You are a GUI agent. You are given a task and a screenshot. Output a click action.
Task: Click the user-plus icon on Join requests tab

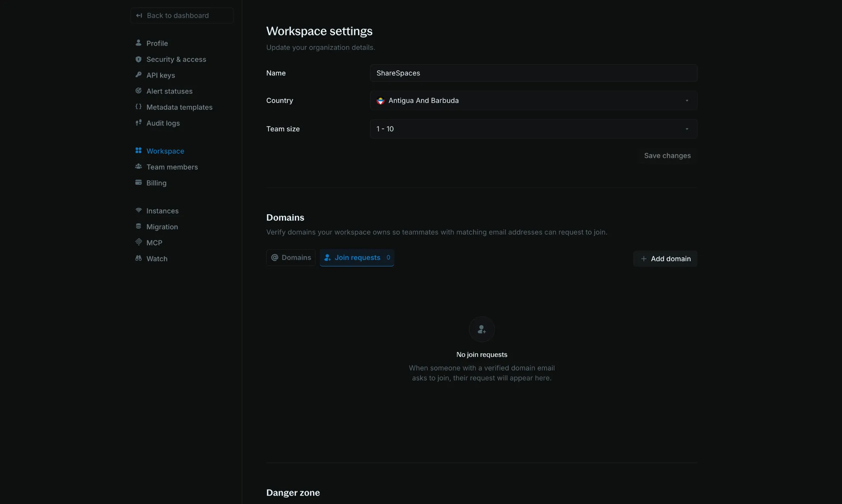tap(328, 258)
